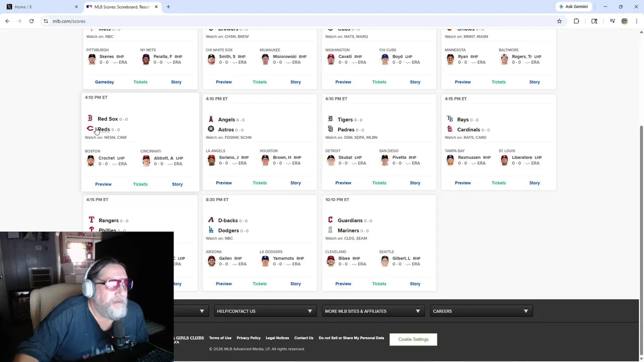Click the Cardinals team logo
Screen dimensions: 644x362
point(450,129)
